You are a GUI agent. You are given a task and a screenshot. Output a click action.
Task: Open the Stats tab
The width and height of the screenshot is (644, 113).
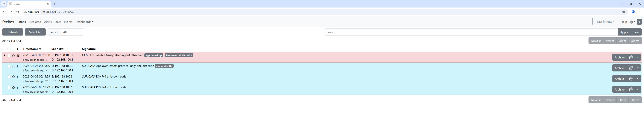click(x=58, y=22)
